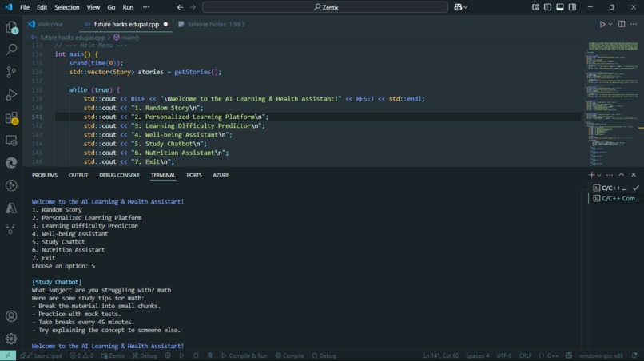Open the Accounts icon
This screenshot has height=361, width=644.
[11, 316]
